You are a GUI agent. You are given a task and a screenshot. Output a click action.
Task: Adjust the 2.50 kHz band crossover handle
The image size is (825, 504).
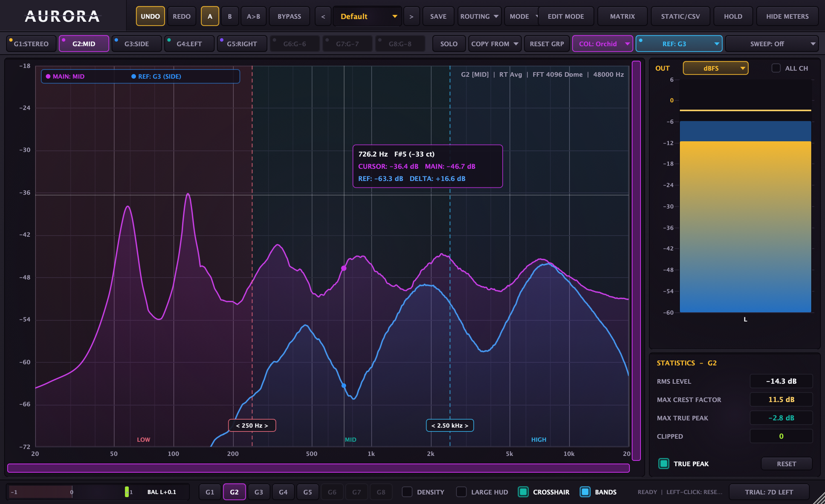[450, 425]
